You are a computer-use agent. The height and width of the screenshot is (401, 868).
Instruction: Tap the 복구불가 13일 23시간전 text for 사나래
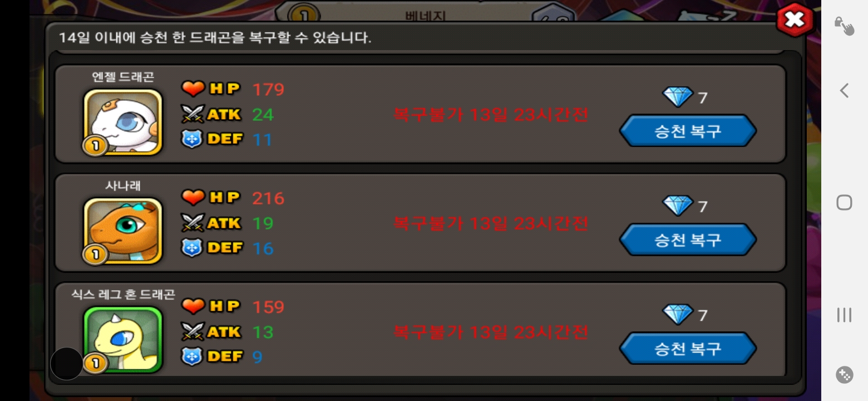(491, 224)
